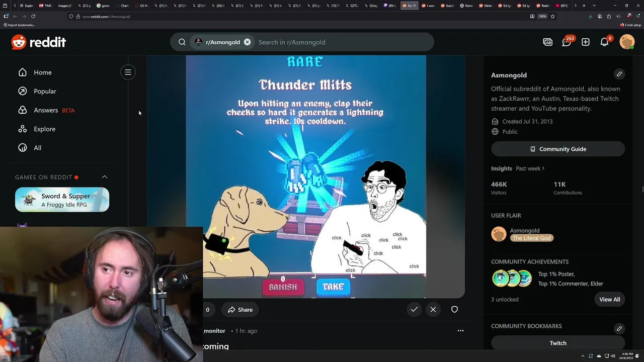Open the browser downloads icon

point(590,16)
